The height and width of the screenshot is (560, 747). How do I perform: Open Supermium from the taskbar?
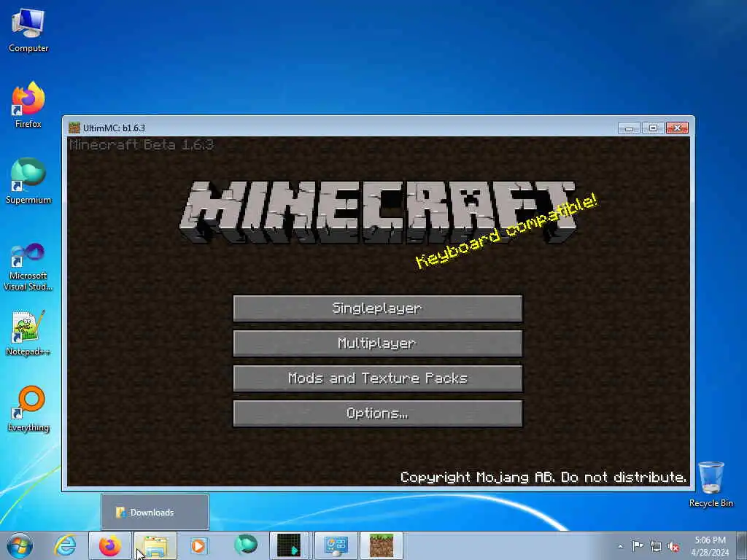pos(245,545)
